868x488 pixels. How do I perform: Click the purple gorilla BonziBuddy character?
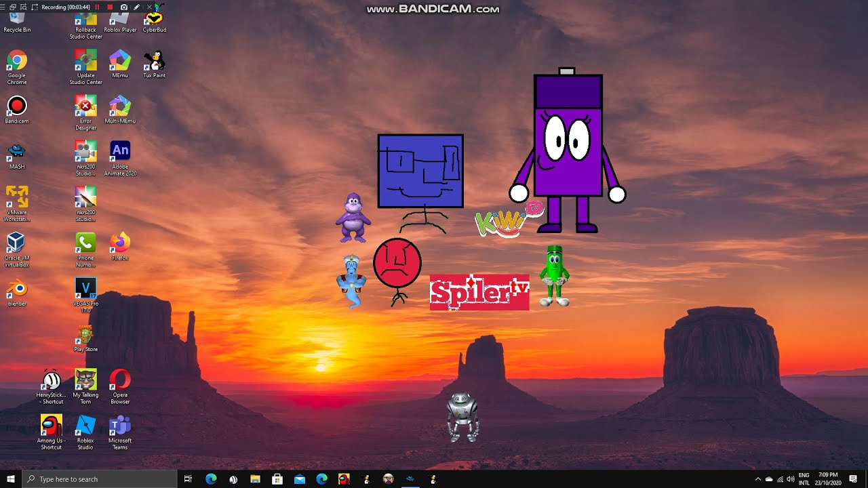353,218
